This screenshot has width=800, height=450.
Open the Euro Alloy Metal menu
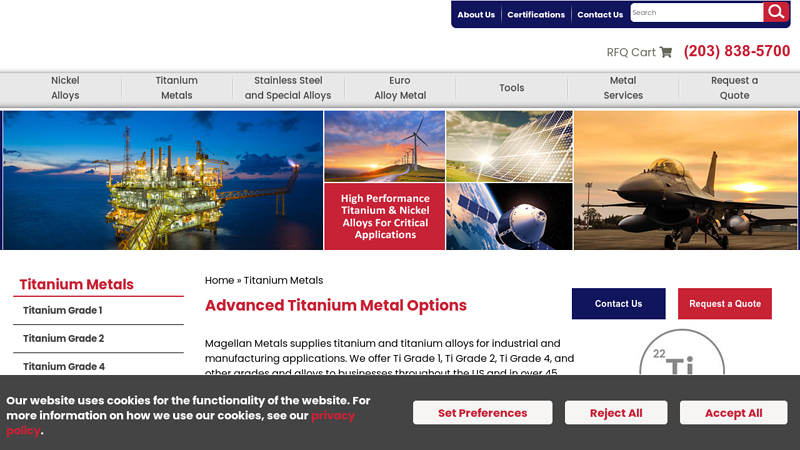pos(400,88)
